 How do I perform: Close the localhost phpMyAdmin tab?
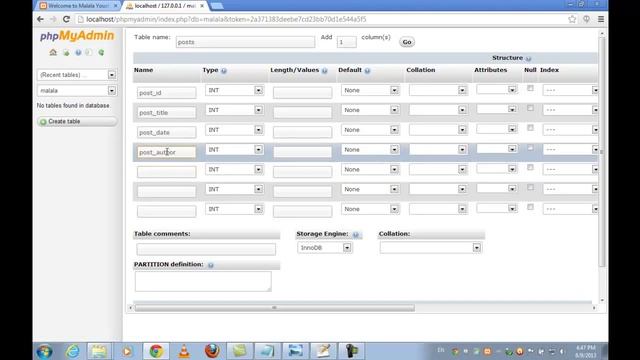pyautogui.click(x=202, y=6)
